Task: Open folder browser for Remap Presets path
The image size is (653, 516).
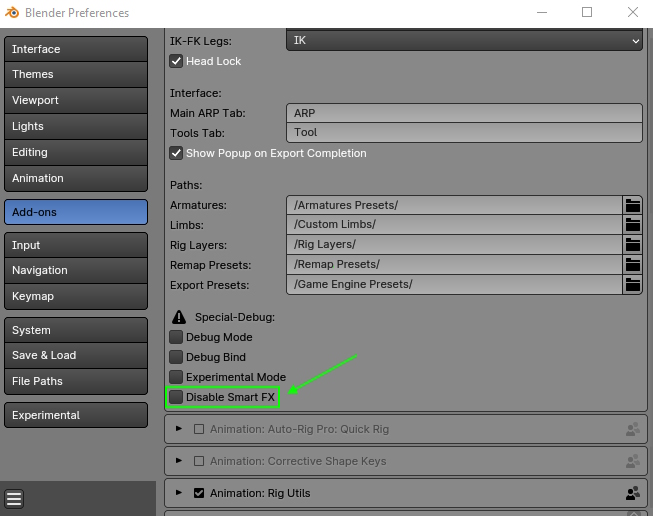Action: point(632,265)
